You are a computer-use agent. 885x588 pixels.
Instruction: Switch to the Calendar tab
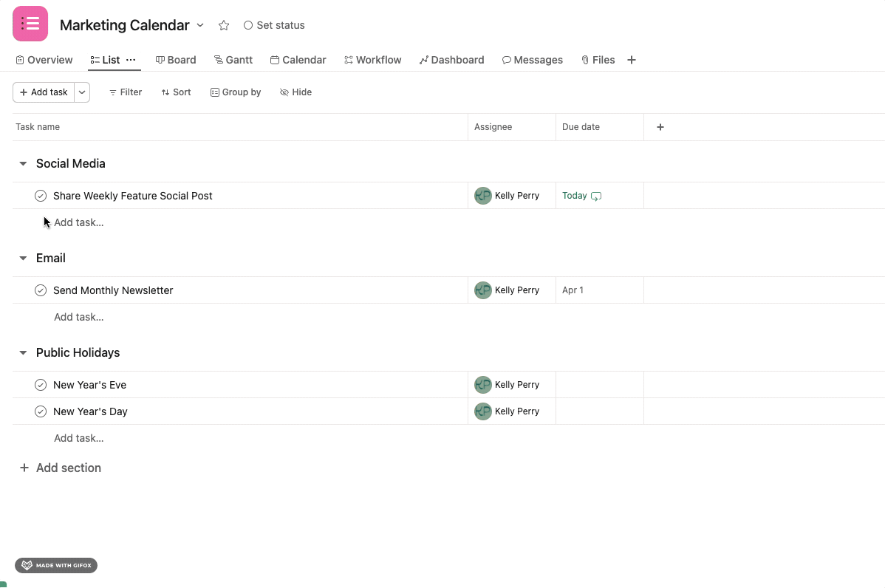tap(298, 60)
